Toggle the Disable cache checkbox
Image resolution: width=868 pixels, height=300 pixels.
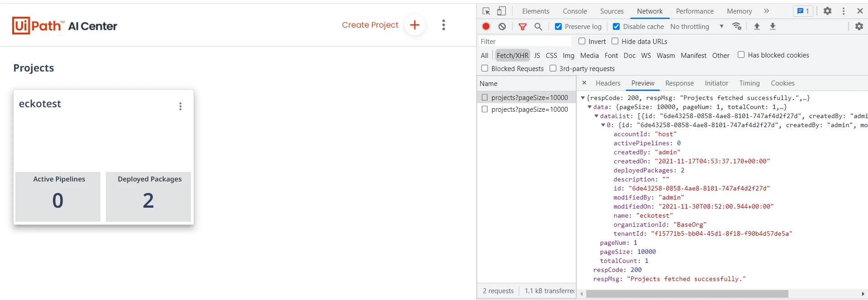(x=616, y=27)
